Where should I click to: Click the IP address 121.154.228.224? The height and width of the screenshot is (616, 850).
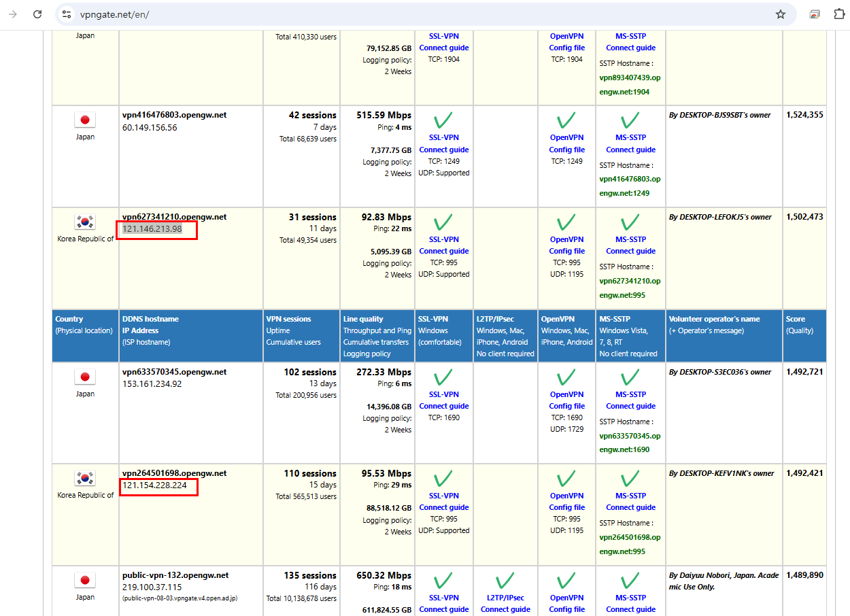(154, 485)
